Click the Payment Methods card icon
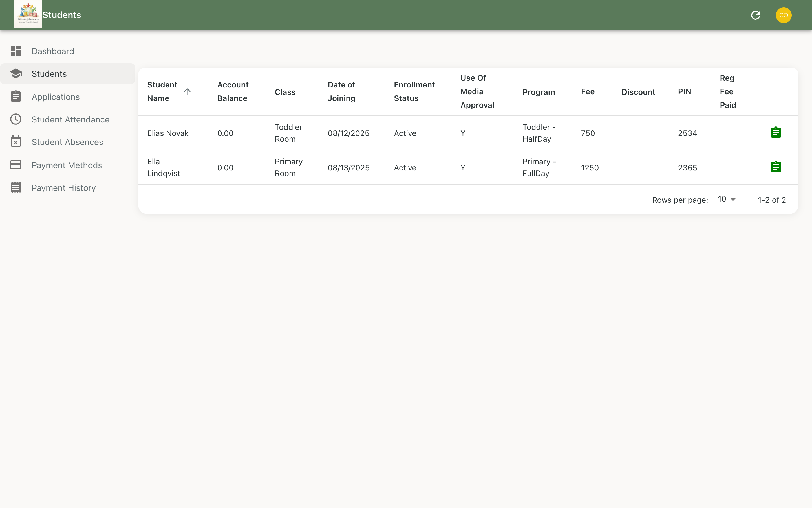812x508 pixels. coord(16,165)
